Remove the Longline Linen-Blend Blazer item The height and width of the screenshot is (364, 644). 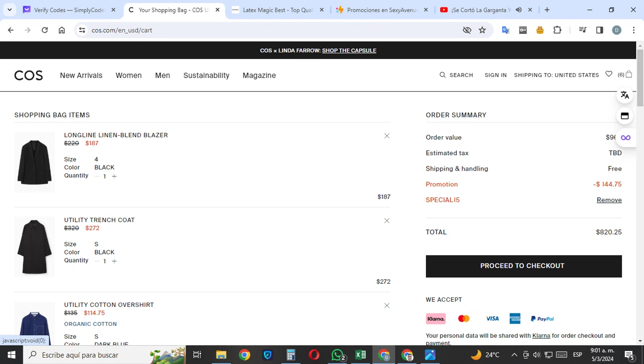[x=387, y=136]
